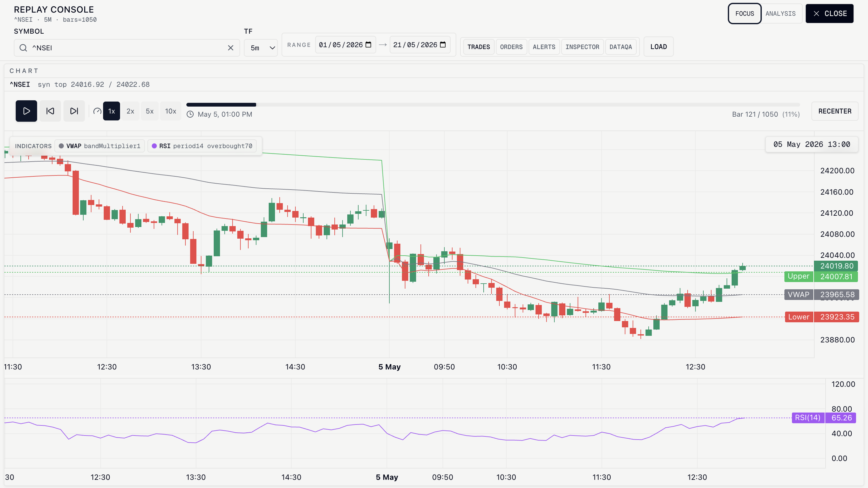Click the syn top 24016.92 / 24022.68 readout
Screen dimensions: 868x488
coord(94,85)
